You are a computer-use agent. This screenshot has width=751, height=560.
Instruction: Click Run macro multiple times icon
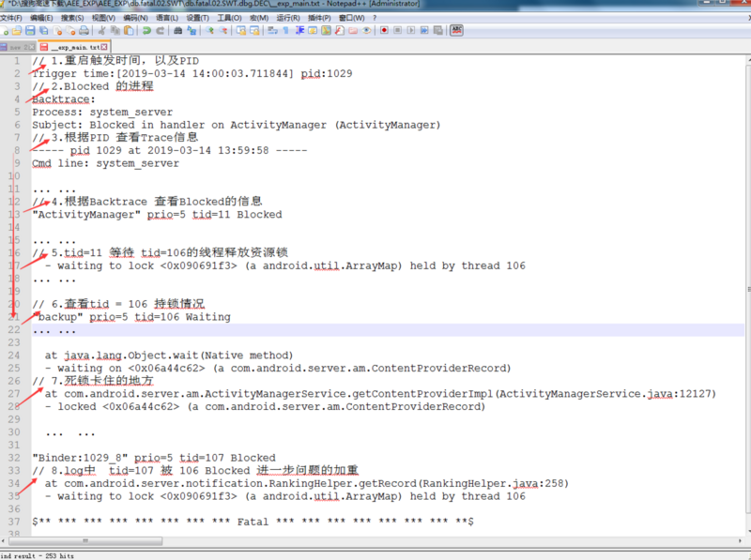pyautogui.click(x=424, y=31)
